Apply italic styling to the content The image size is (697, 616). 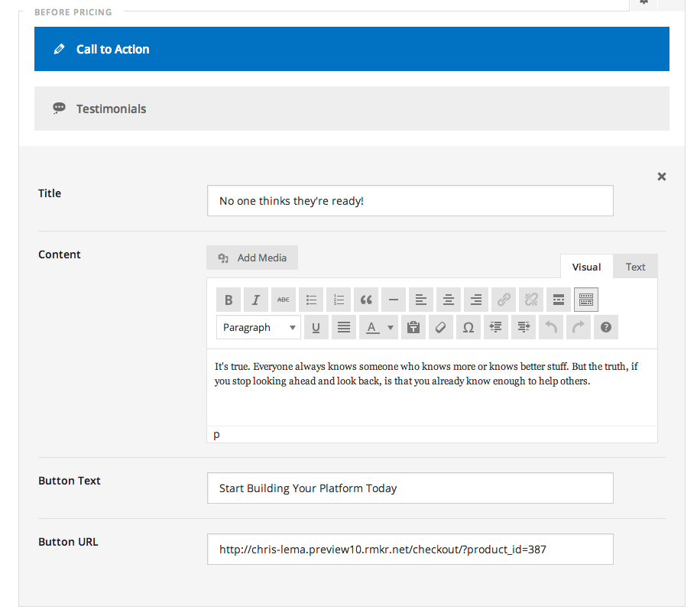tap(255, 299)
